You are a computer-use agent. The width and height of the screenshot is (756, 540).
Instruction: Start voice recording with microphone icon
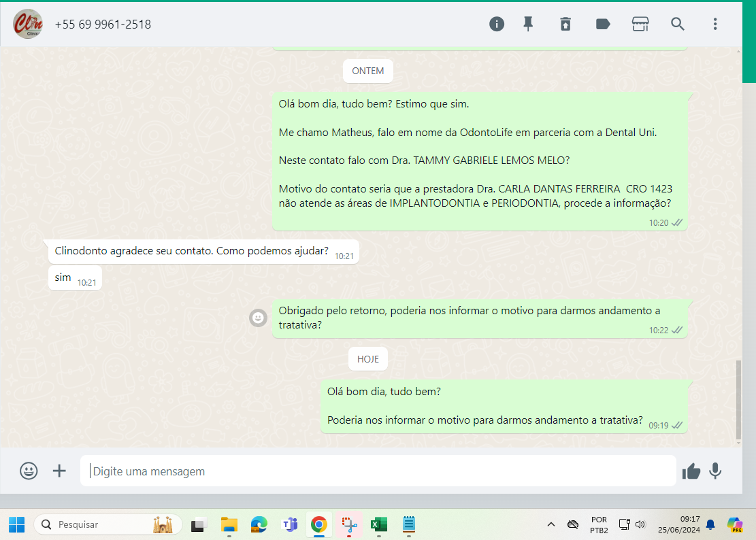pyautogui.click(x=715, y=471)
